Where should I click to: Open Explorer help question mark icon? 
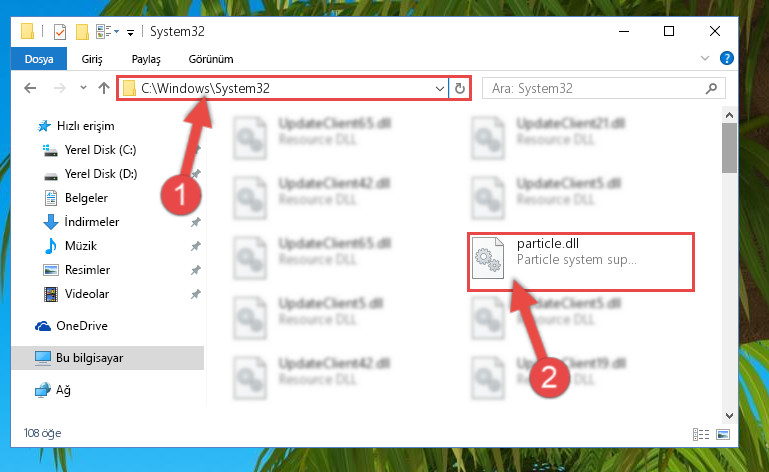[x=726, y=58]
